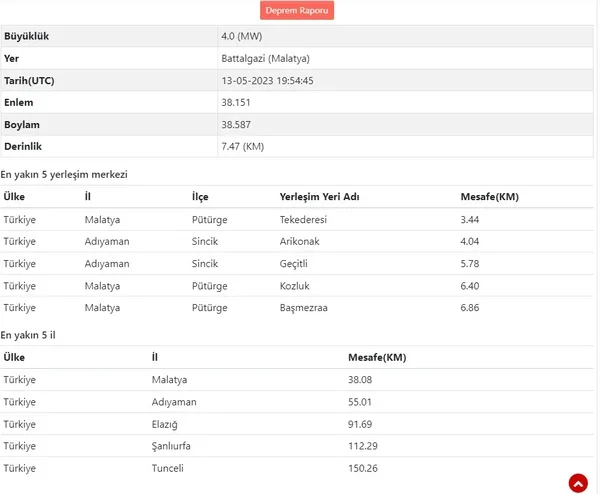Click the 4.0 (MW) magnitude value
The image size is (600, 494).
242,36
